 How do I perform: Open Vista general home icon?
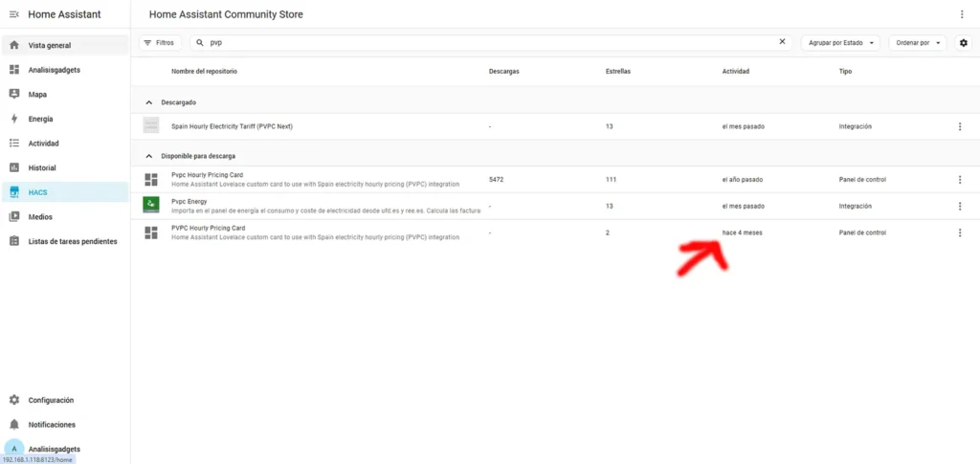tap(14, 46)
